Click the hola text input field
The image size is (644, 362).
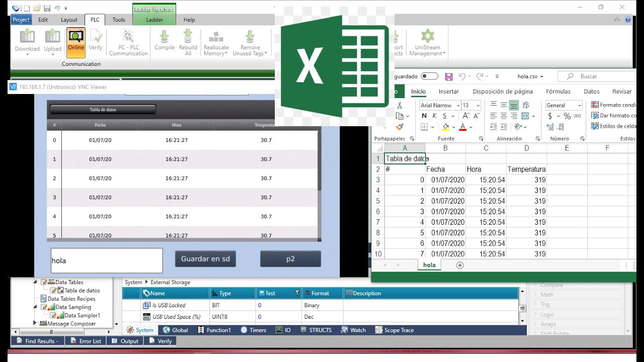[x=107, y=260]
